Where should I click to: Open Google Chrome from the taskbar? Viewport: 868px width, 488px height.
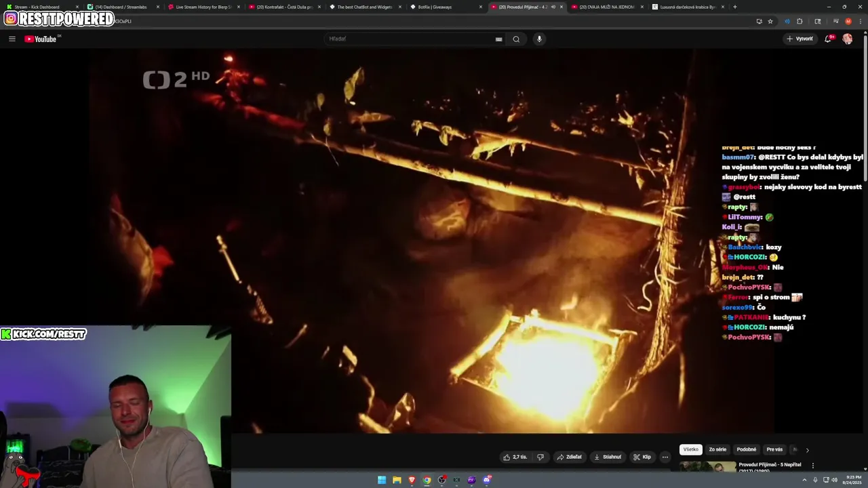click(427, 480)
